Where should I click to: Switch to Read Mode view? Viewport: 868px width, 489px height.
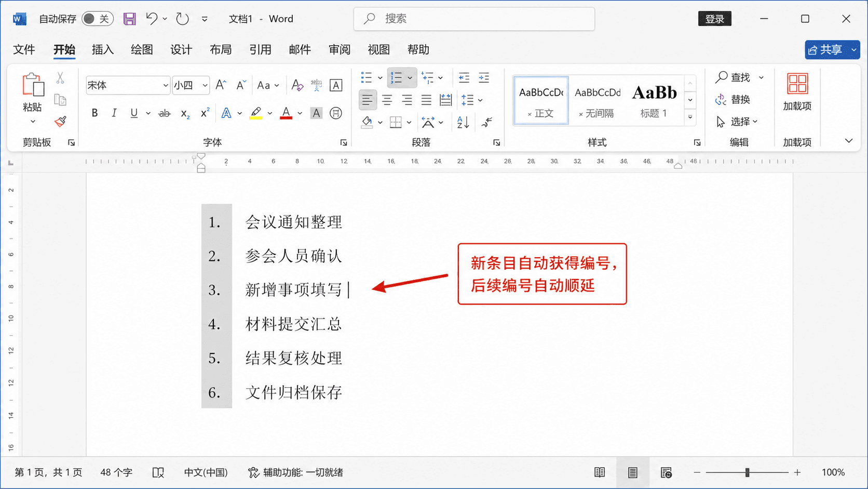tap(600, 472)
